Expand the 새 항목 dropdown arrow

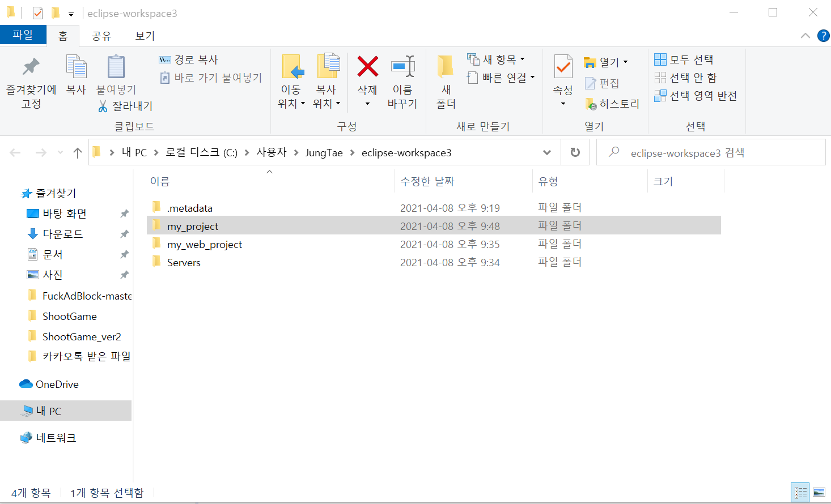pyautogui.click(x=521, y=59)
